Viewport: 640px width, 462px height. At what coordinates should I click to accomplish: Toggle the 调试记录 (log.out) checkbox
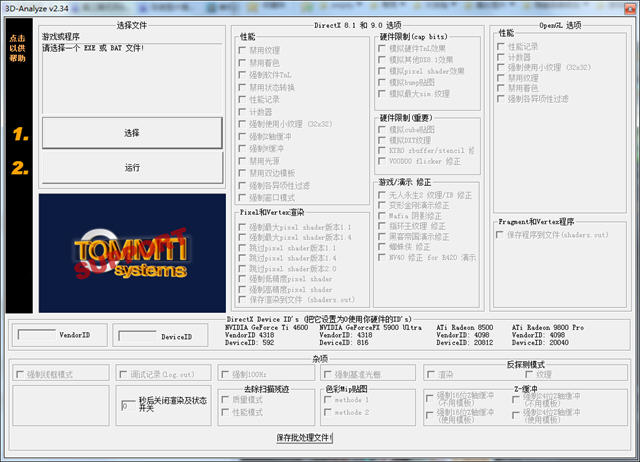point(123,374)
